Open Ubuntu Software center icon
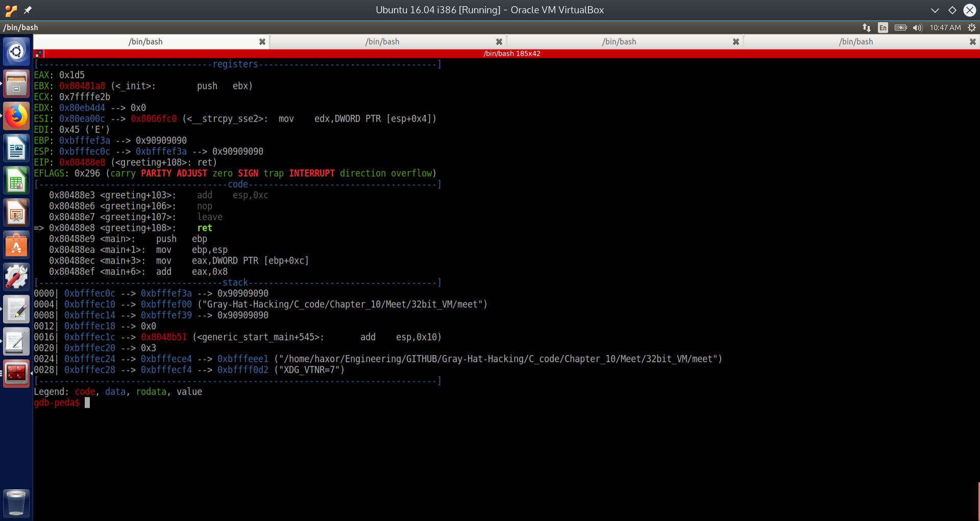This screenshot has width=980, height=521. pyautogui.click(x=16, y=246)
